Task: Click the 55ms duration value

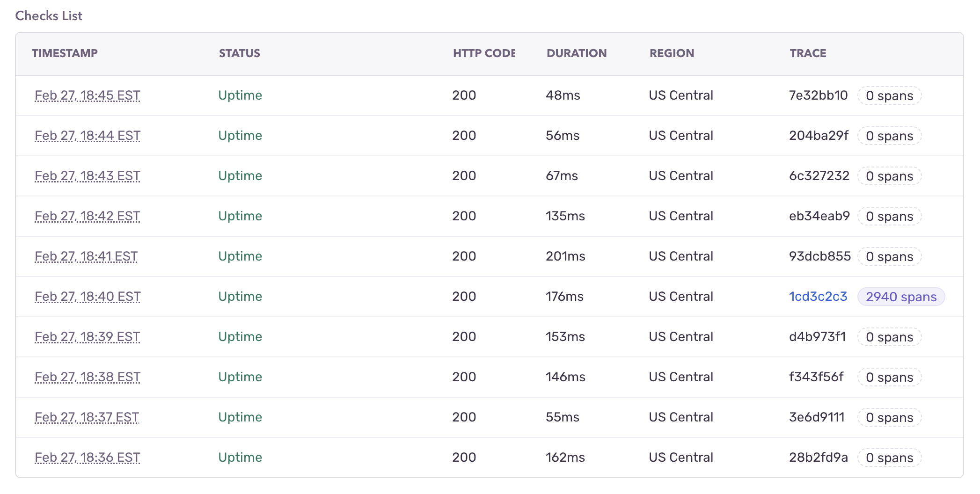Action: 563,417
